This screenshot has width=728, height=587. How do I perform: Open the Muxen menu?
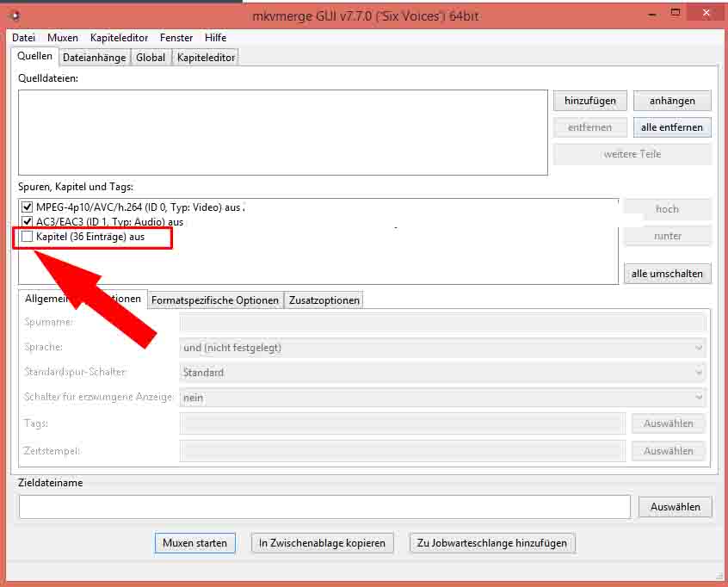(63, 38)
